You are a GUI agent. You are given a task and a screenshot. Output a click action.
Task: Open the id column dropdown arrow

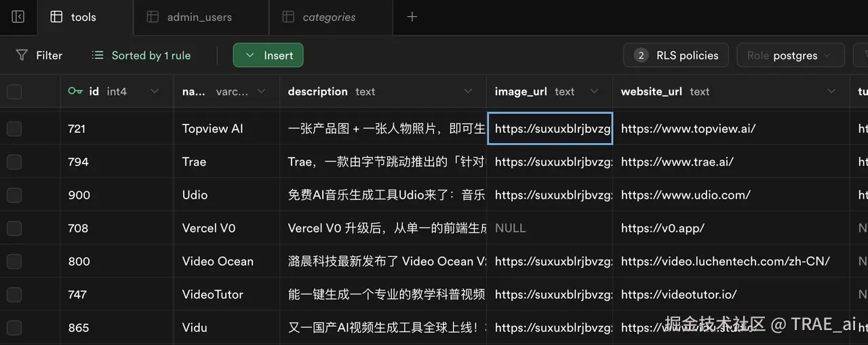(155, 92)
